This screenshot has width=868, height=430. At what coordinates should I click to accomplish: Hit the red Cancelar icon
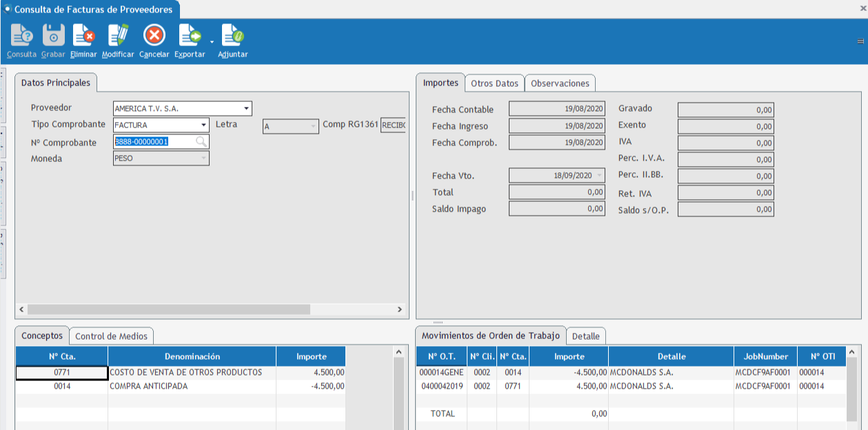tap(154, 35)
